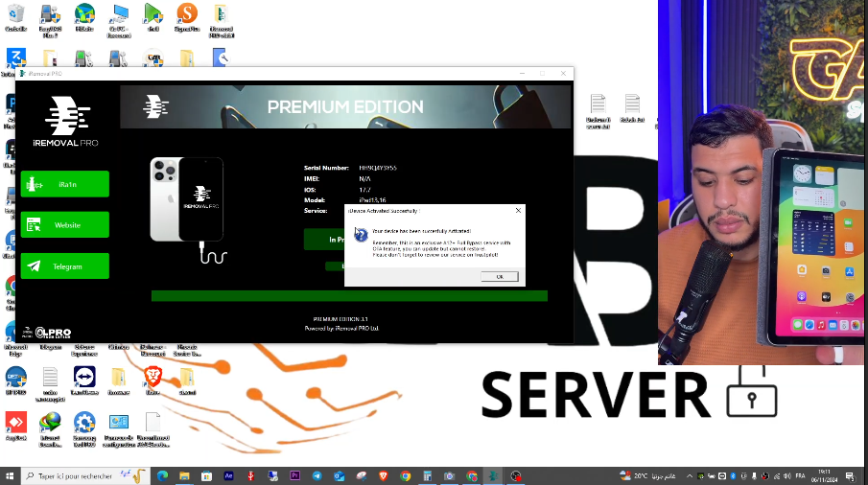Click the iRemoval PRO logo in sidebar
This screenshot has width=868, height=485.
pos(66,122)
